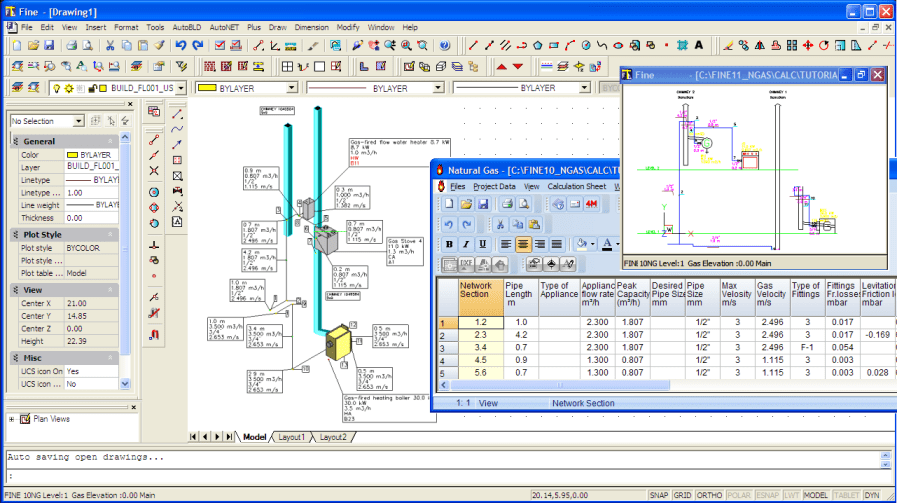Click the Underline button in Natural Gas window
This screenshot has width=897, height=503.
pos(482,245)
